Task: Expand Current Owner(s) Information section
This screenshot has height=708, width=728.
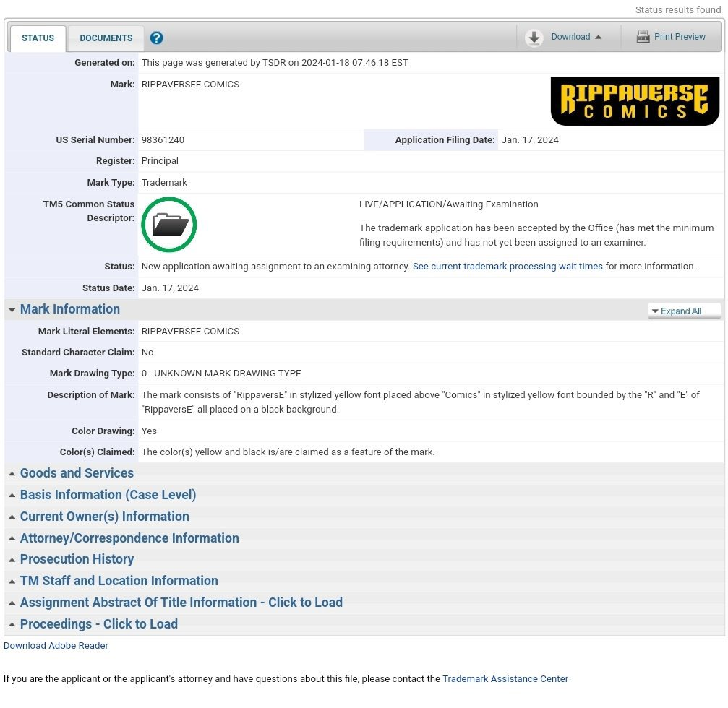Action: pyautogui.click(x=104, y=517)
